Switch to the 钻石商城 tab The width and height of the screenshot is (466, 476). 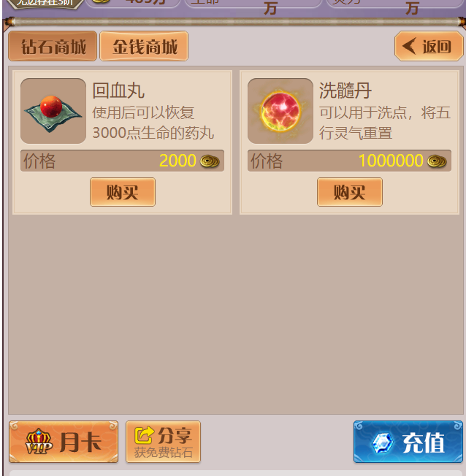(53, 46)
